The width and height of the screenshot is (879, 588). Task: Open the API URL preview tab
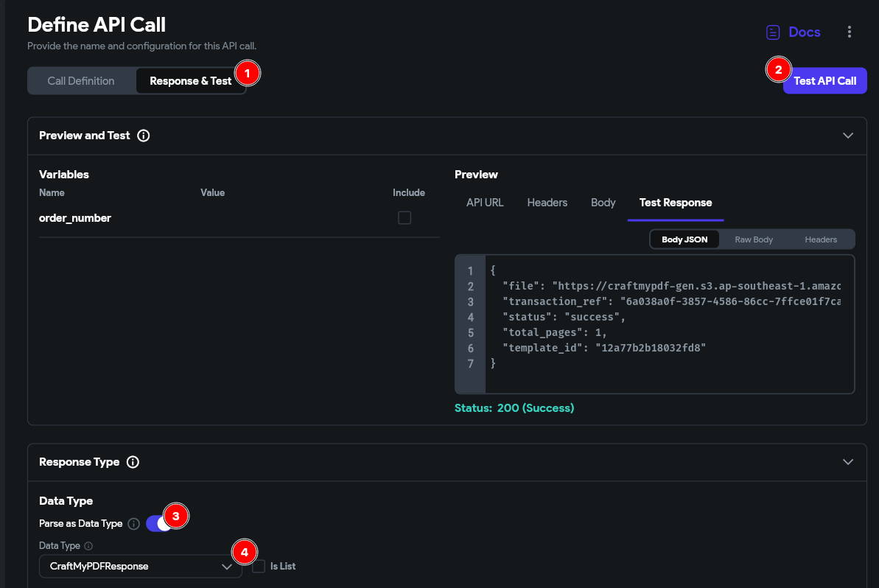[x=485, y=203]
